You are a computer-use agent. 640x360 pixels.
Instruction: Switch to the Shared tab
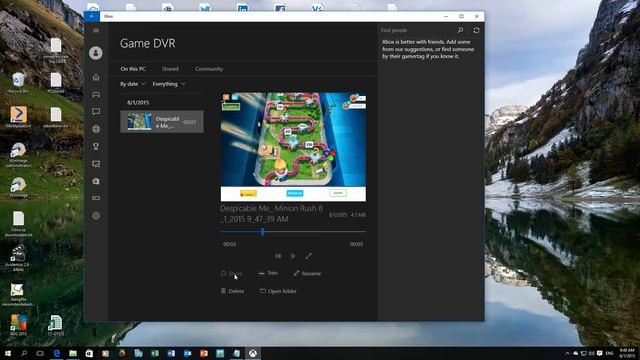pyautogui.click(x=170, y=69)
